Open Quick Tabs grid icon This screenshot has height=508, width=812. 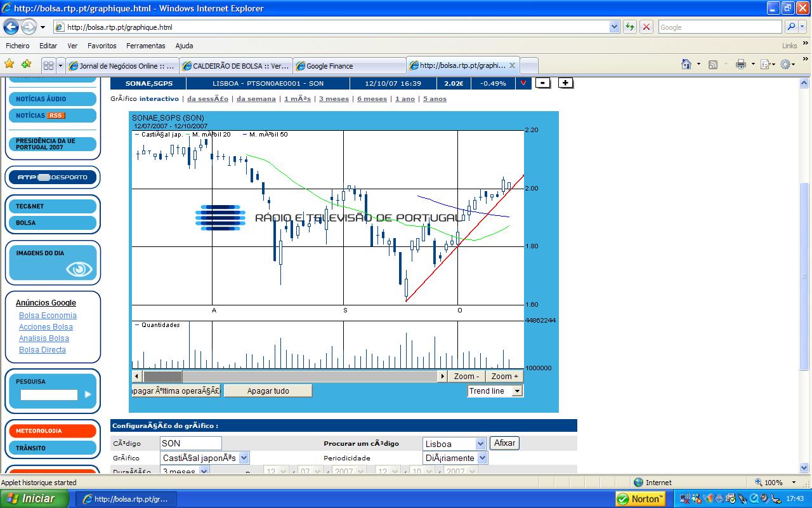click(x=48, y=65)
